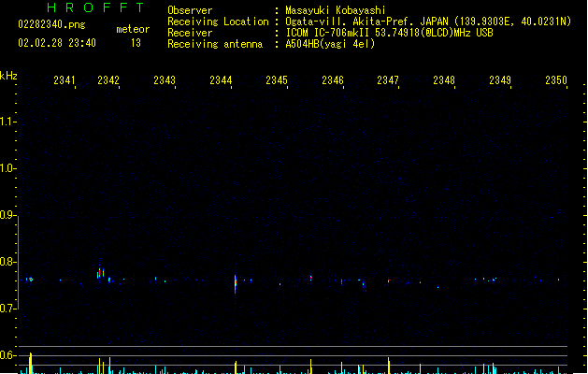Viewport: 588px width, 374px height.
Task: Click the timestamp 02.02.28 23:40
Action: pyautogui.click(x=57, y=43)
